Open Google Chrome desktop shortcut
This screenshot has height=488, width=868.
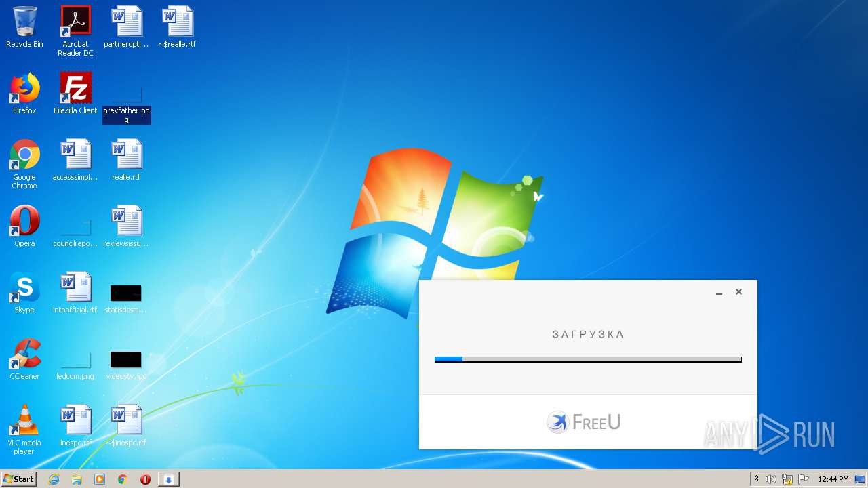[24, 164]
